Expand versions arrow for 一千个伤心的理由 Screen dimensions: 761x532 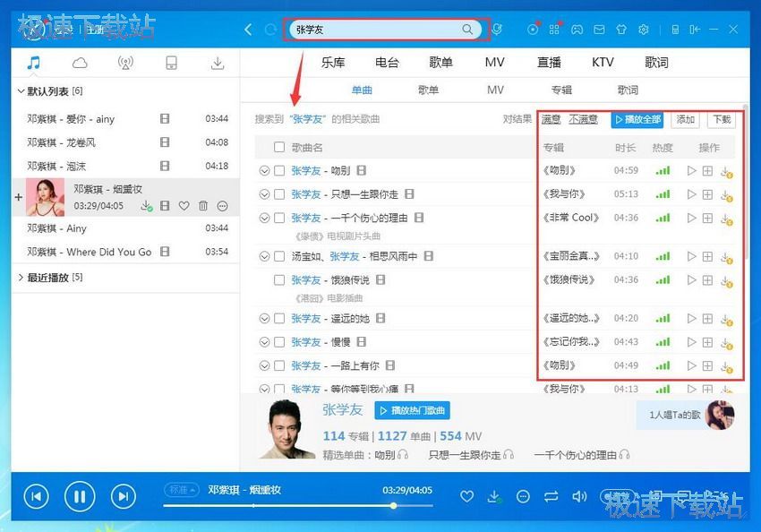coord(264,218)
